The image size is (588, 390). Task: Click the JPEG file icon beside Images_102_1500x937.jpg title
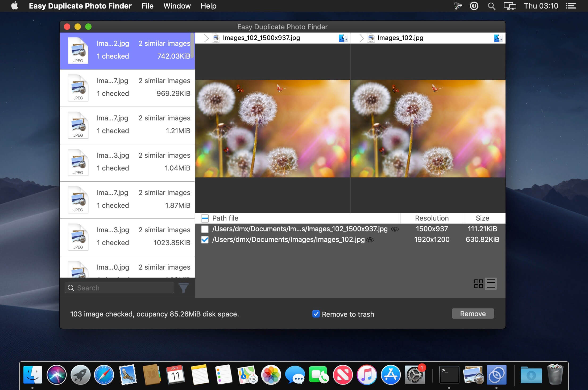point(216,38)
